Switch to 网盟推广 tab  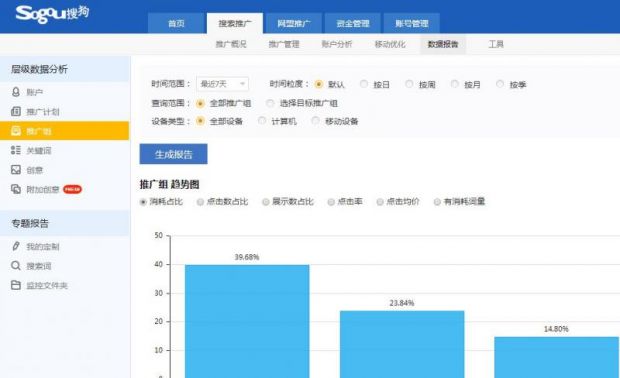(x=294, y=23)
